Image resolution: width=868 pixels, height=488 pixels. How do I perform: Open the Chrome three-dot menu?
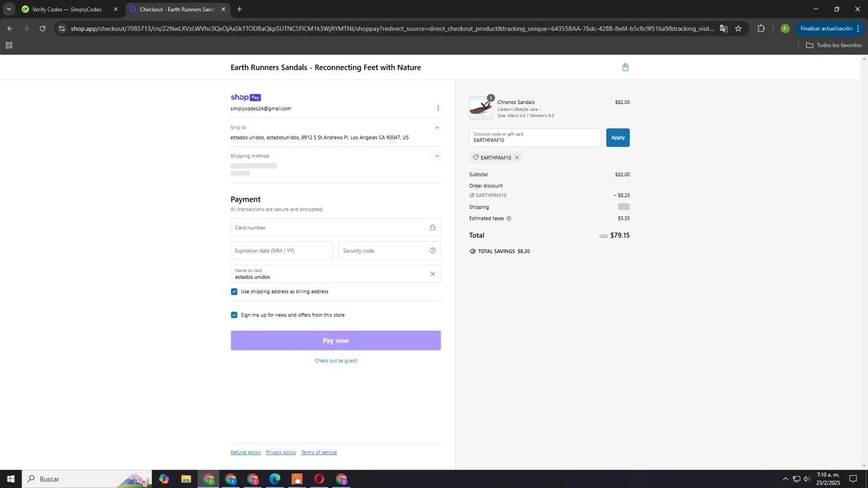point(859,28)
